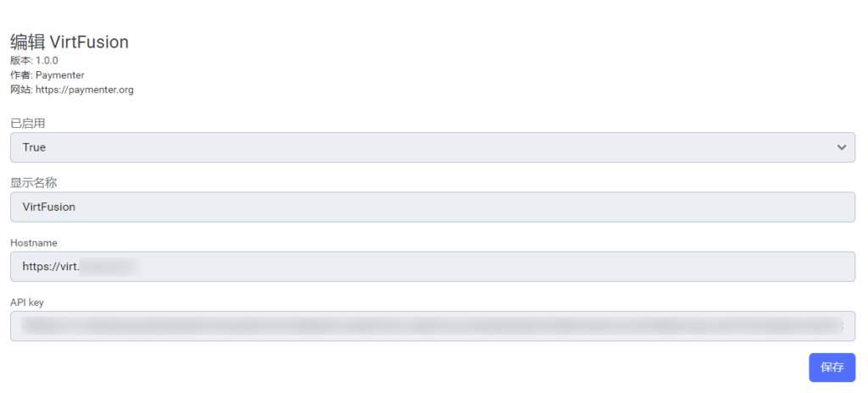Click the 版本: 1.0.0 version text
This screenshot has width=868, height=393.
tap(34, 61)
